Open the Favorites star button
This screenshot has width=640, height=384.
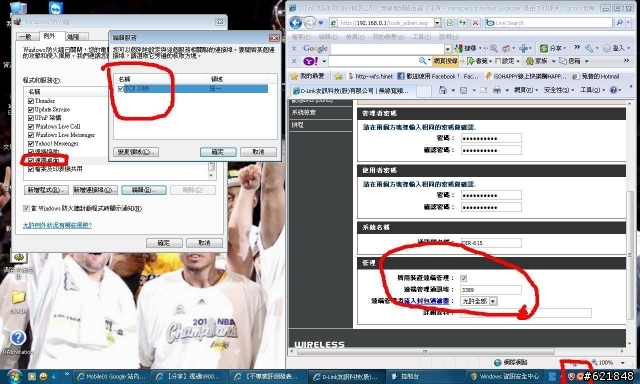[307, 76]
